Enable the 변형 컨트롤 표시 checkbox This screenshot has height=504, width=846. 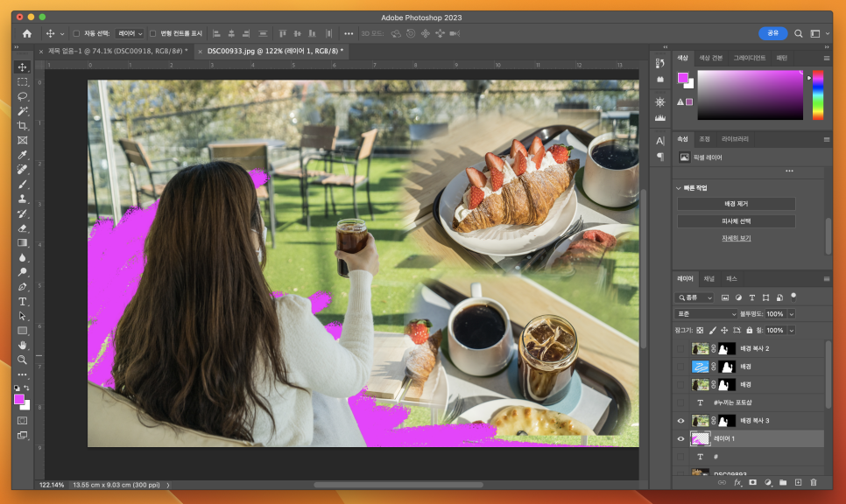click(152, 33)
